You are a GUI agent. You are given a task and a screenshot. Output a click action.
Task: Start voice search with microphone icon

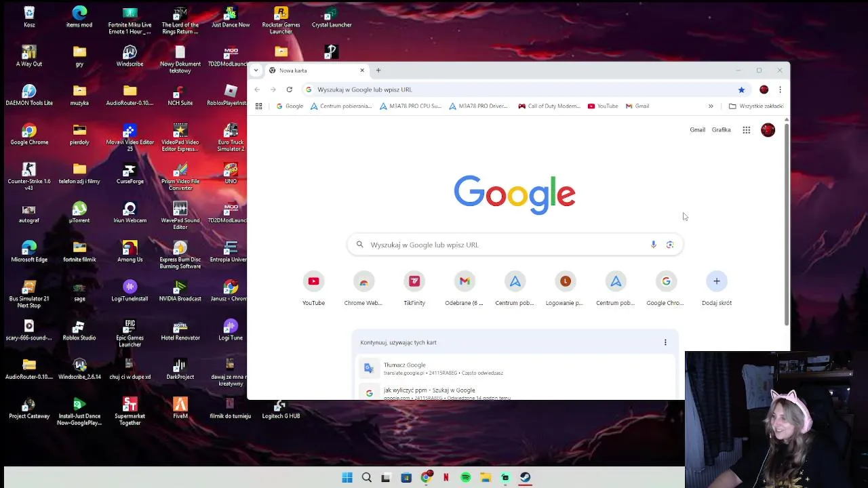point(653,245)
